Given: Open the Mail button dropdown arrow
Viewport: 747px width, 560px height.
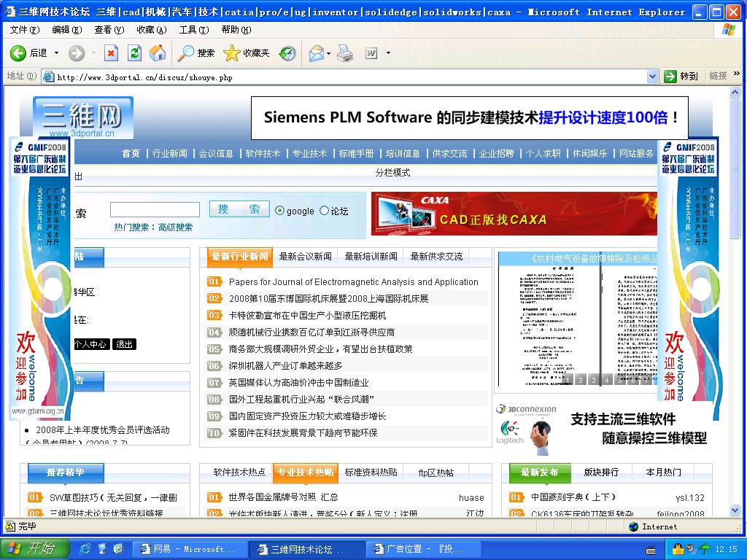Looking at the screenshot, I should [x=329, y=52].
